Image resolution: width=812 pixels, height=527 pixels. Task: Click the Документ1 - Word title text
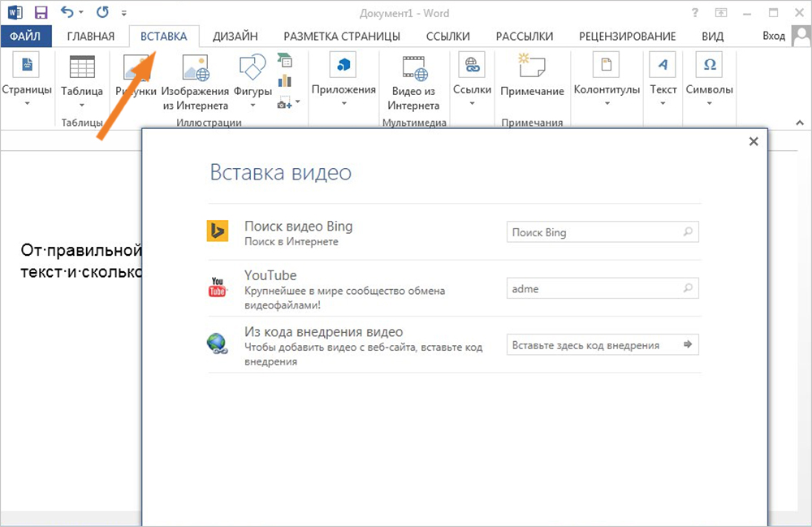(x=404, y=13)
